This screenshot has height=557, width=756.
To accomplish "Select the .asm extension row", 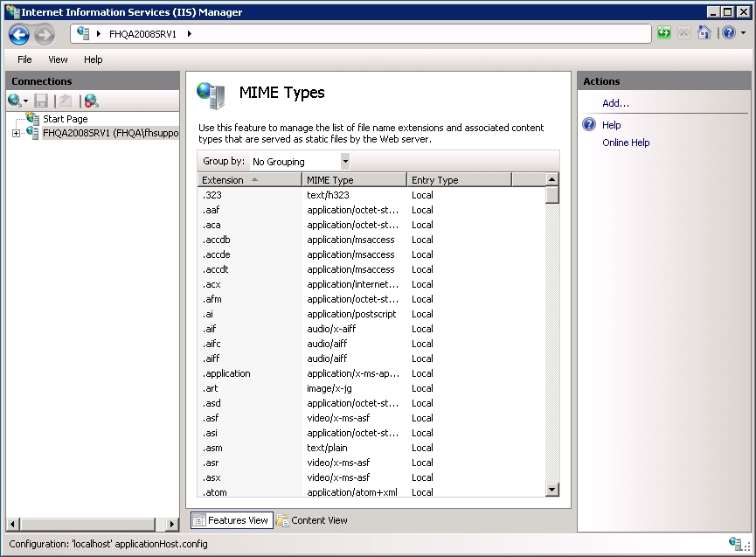I will click(371, 448).
